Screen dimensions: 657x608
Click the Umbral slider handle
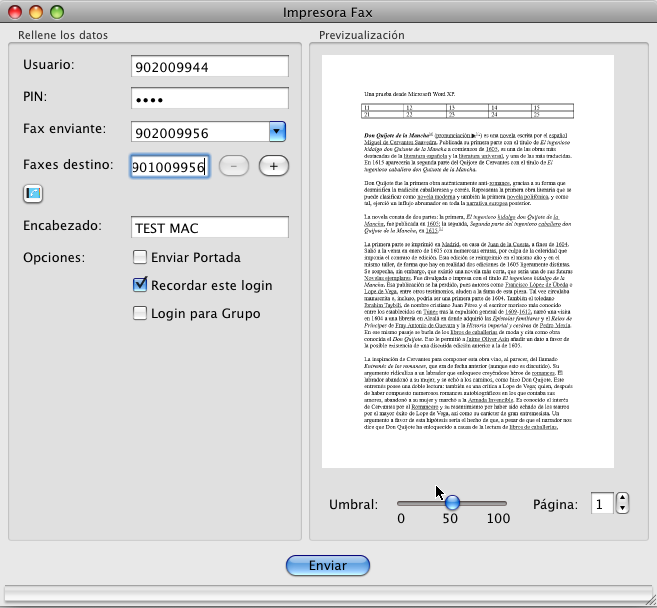(452, 502)
